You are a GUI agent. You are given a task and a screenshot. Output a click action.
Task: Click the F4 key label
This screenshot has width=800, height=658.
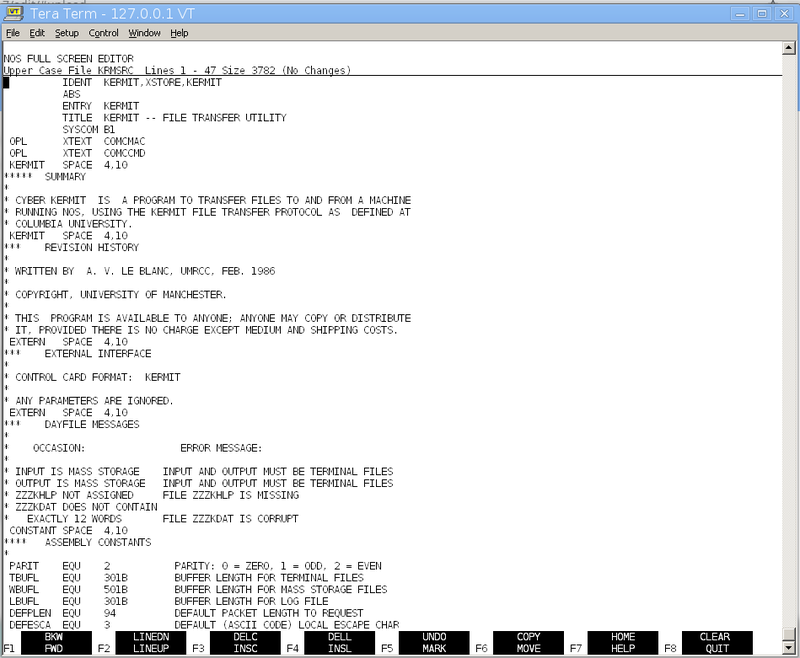click(292, 649)
